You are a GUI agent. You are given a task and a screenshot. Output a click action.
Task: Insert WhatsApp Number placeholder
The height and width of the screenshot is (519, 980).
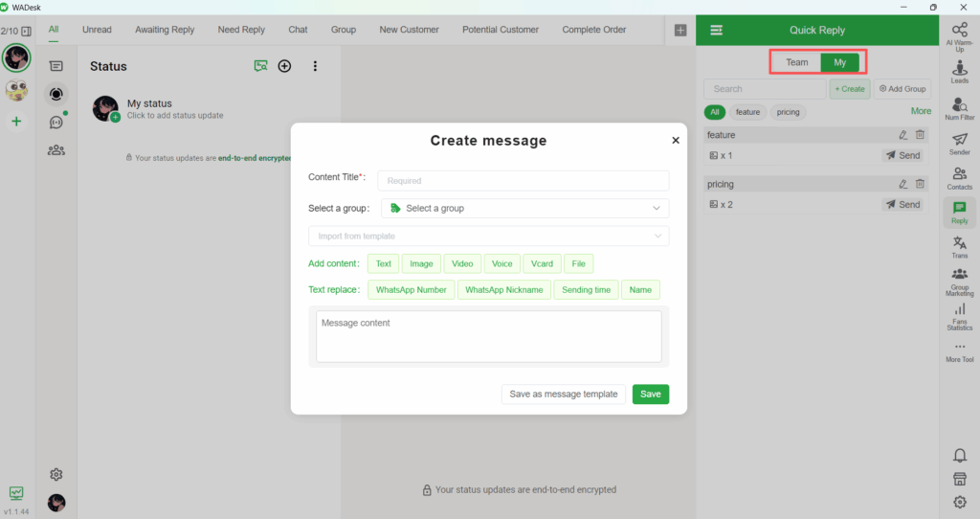click(412, 289)
